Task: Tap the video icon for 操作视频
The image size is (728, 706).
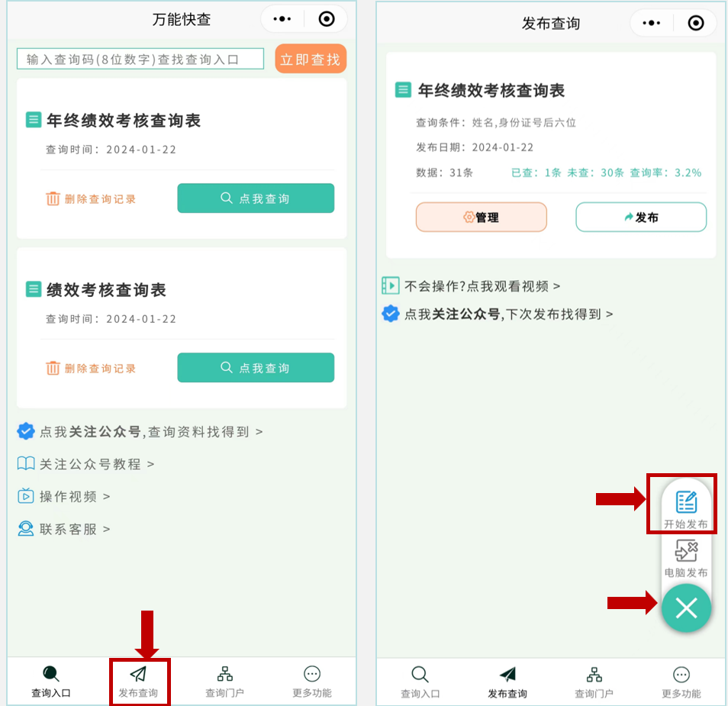Action: [x=26, y=496]
